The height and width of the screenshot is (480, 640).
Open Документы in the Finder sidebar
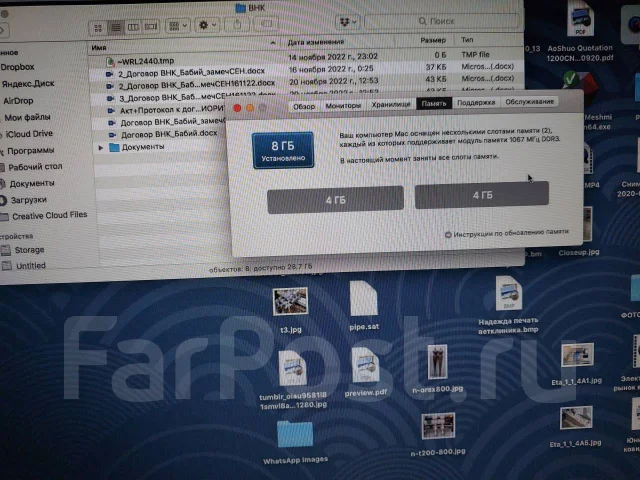coord(32,184)
